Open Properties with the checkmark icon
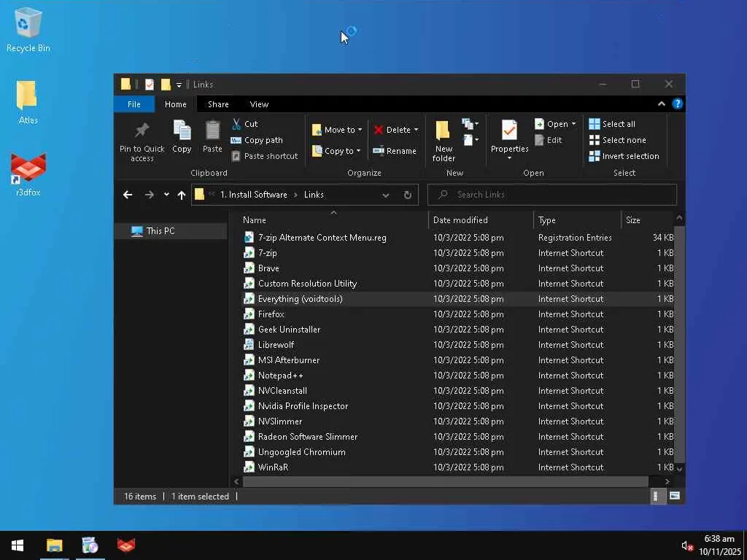 click(x=509, y=130)
